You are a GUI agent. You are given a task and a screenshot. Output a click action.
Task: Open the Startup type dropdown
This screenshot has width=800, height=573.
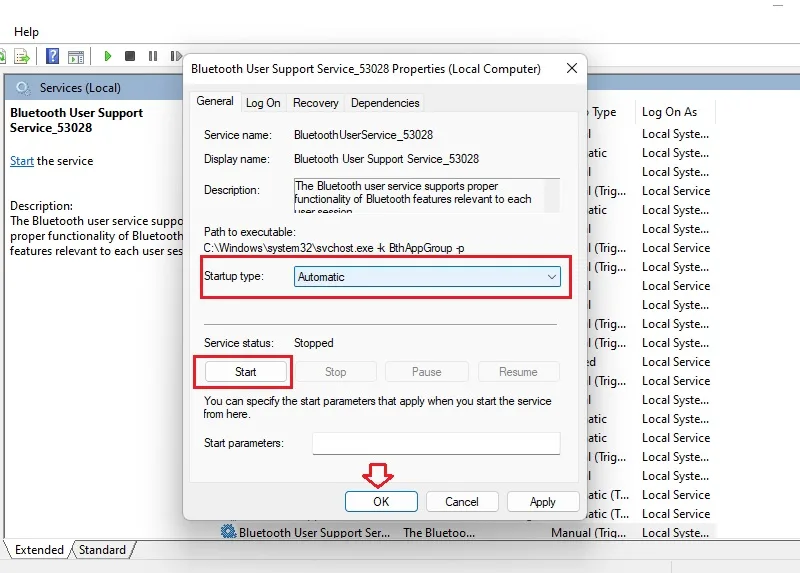click(x=427, y=277)
